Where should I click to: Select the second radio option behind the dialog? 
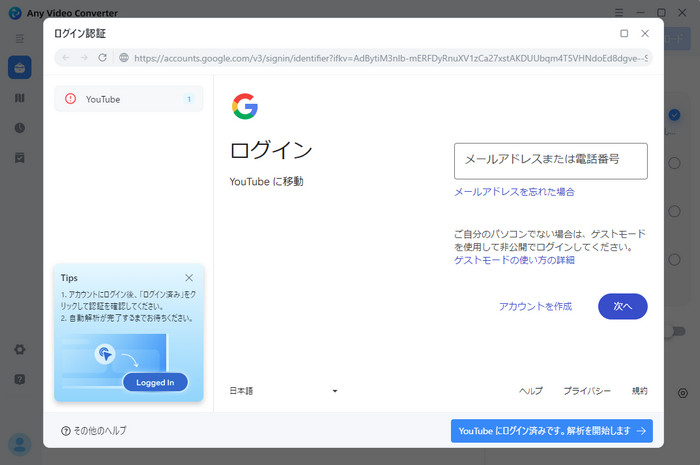tap(674, 163)
